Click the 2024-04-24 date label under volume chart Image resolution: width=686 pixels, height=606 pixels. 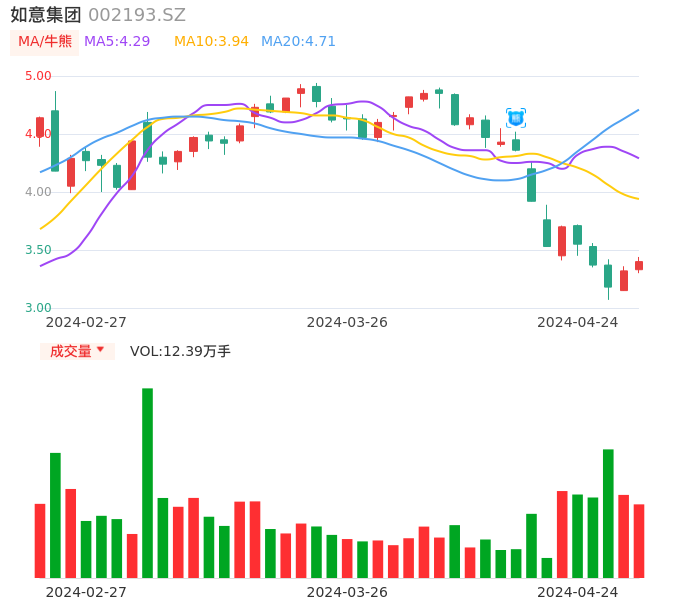pyautogui.click(x=578, y=591)
